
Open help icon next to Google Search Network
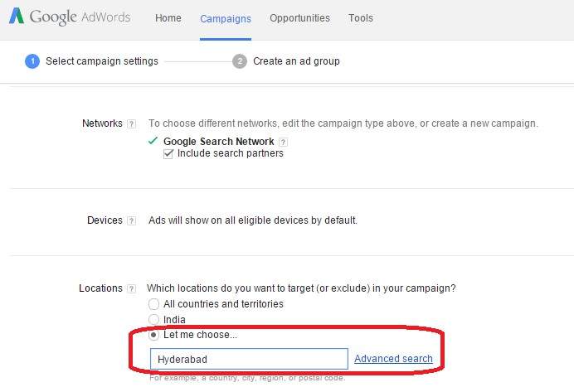(284, 142)
